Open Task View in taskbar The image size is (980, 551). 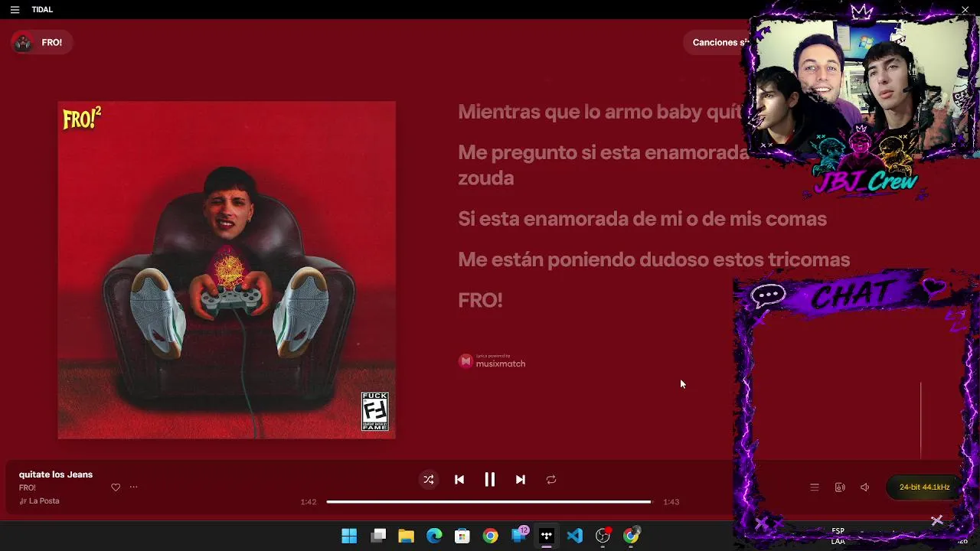tap(378, 536)
